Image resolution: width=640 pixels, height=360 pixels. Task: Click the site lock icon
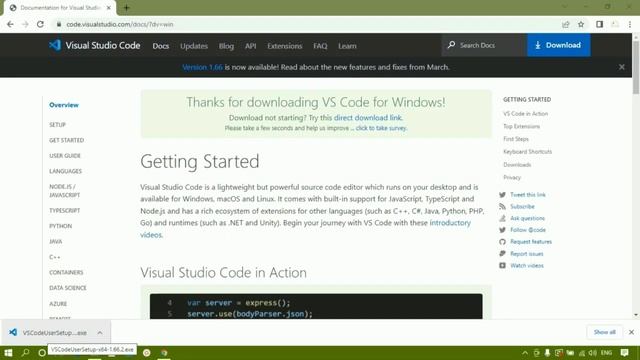[59, 24]
